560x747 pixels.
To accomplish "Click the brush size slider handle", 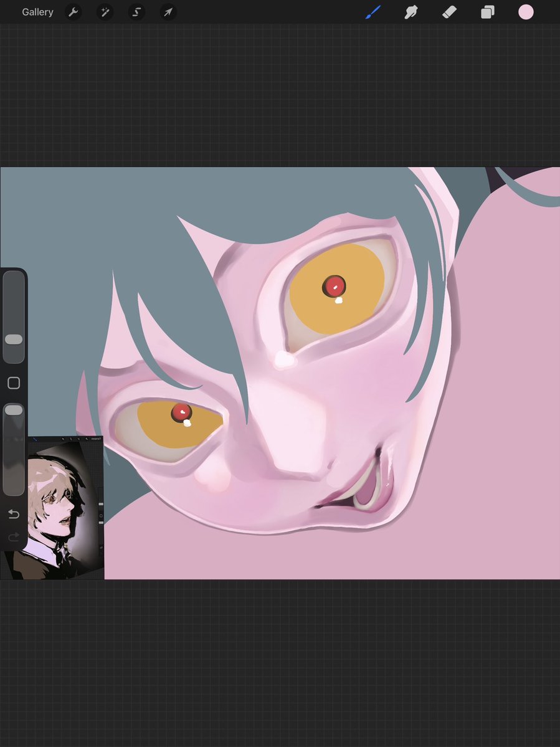I will click(x=14, y=339).
